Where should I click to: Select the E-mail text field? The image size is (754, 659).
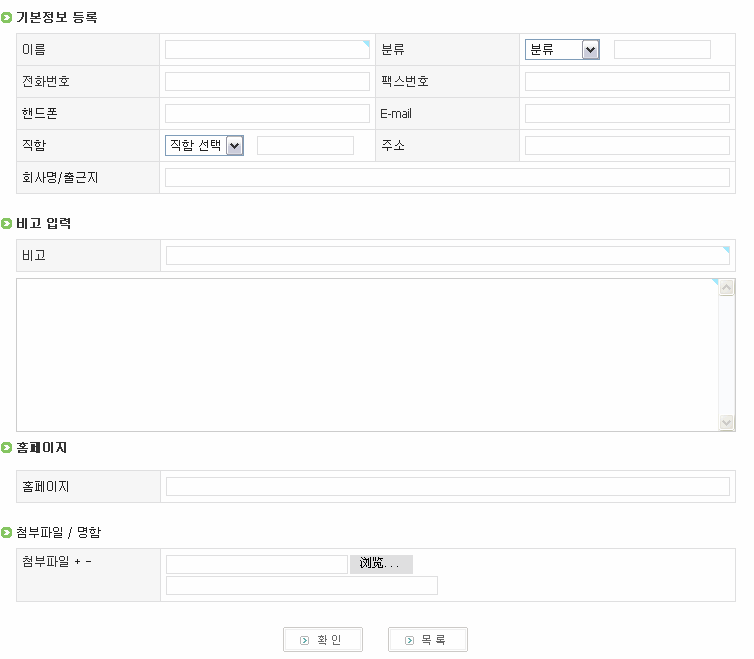(627, 114)
